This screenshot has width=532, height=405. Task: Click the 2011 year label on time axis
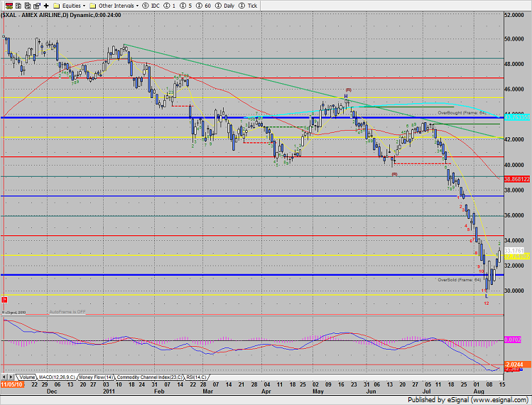point(109,391)
